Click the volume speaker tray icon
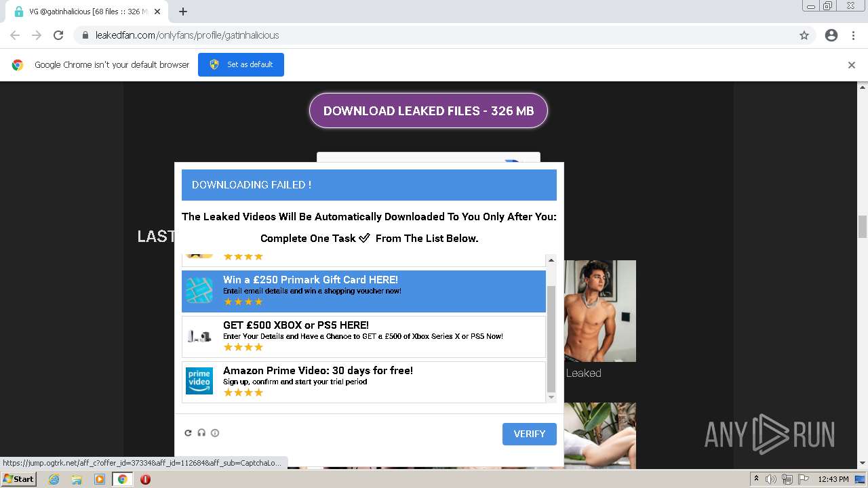This screenshot has height=488, width=868. [771, 479]
